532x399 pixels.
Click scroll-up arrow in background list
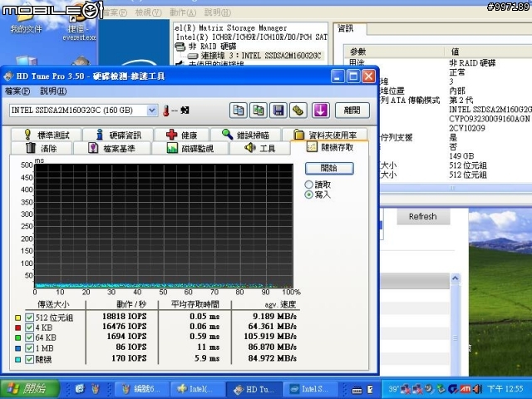(455, 278)
